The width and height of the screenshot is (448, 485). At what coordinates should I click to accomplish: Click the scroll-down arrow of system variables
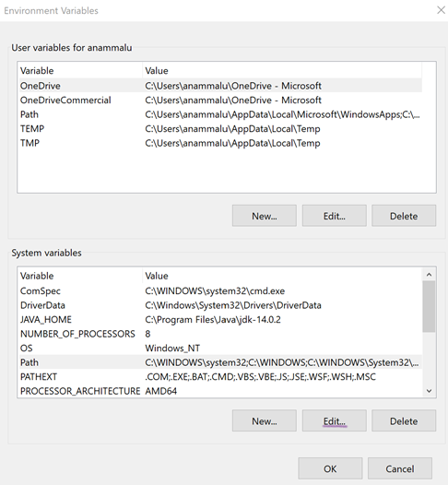[x=429, y=391]
